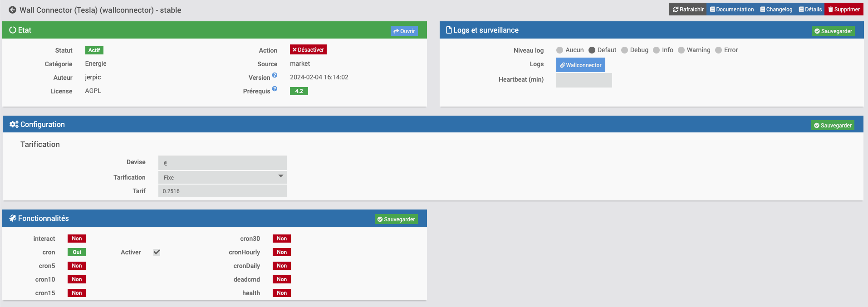Screen dimensions: 868x307
Task: Click the Prérequis help question mark icon
Action: (275, 89)
